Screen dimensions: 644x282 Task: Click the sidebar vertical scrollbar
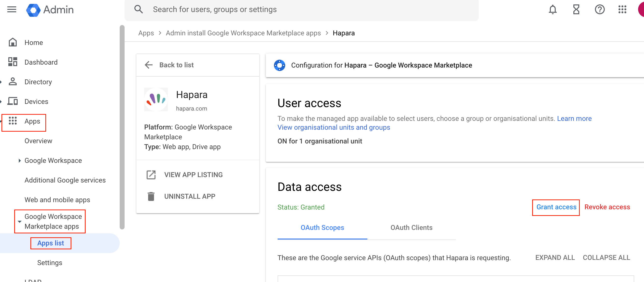pos(122,127)
